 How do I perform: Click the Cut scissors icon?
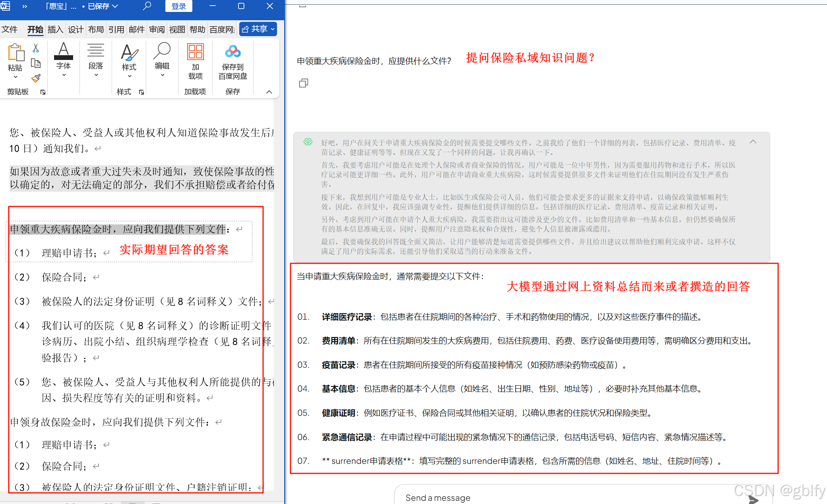[x=36, y=48]
